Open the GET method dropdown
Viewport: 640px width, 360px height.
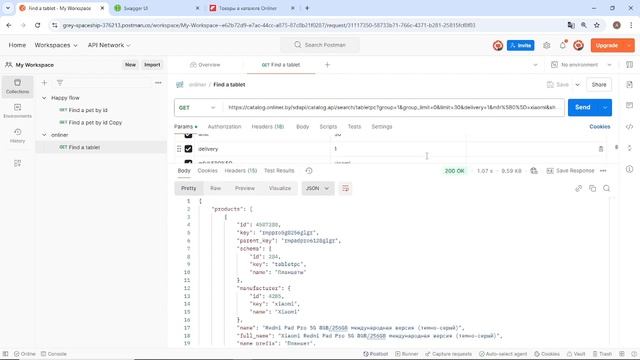click(197, 107)
